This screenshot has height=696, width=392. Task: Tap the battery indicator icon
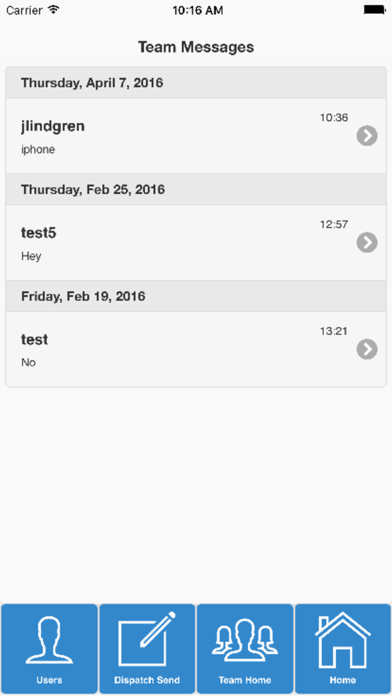[x=374, y=10]
